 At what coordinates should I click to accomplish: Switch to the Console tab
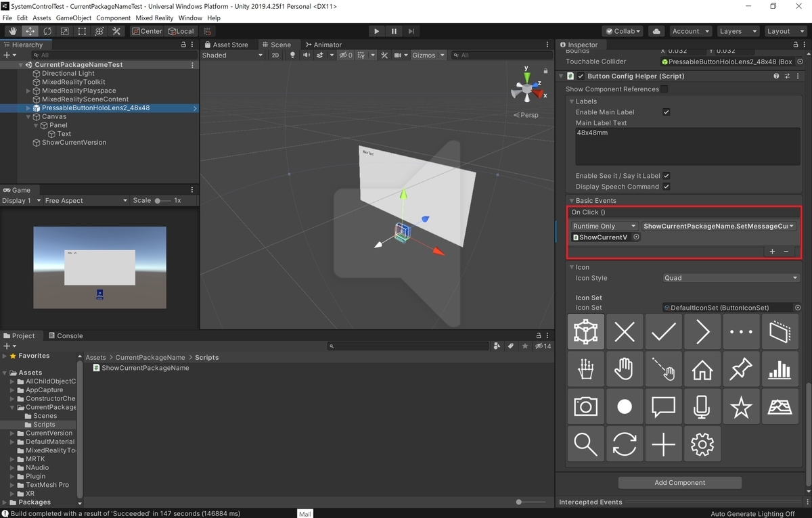[x=66, y=335]
